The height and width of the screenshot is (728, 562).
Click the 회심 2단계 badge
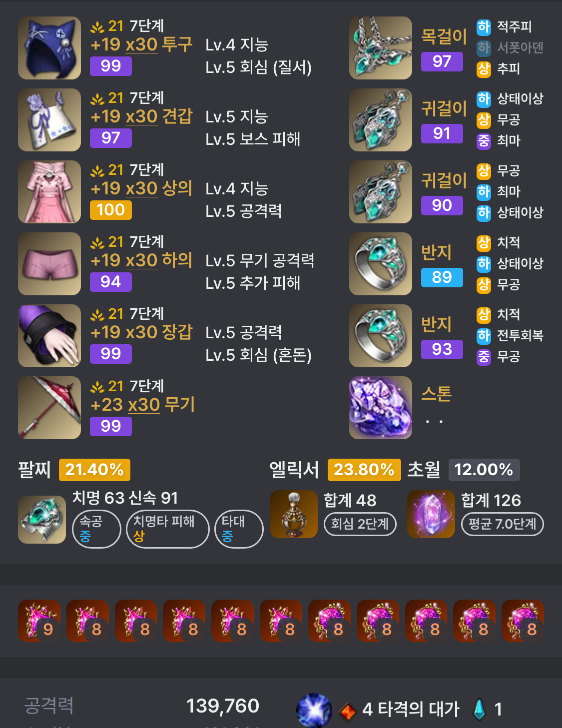(x=360, y=524)
